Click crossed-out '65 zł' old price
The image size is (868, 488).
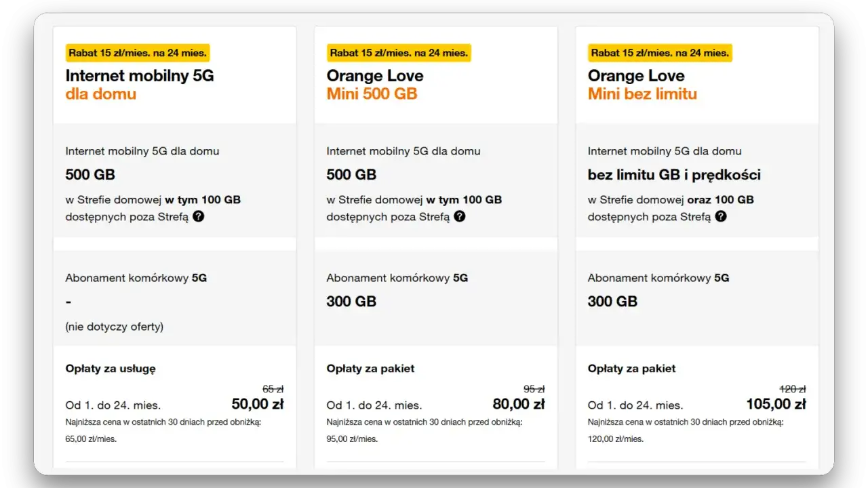click(273, 389)
